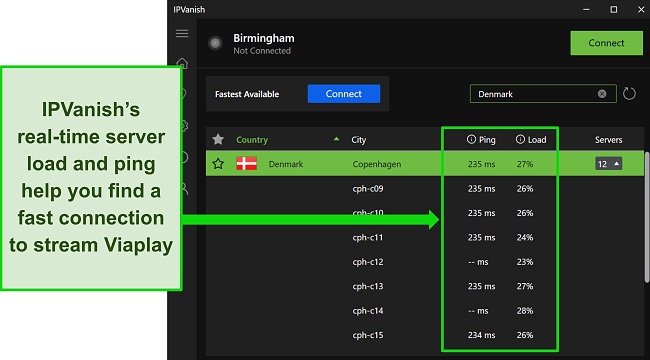The image size is (650, 360).
Task: Collapse the Denmark 12 servers dropdown
Action: [x=609, y=164]
